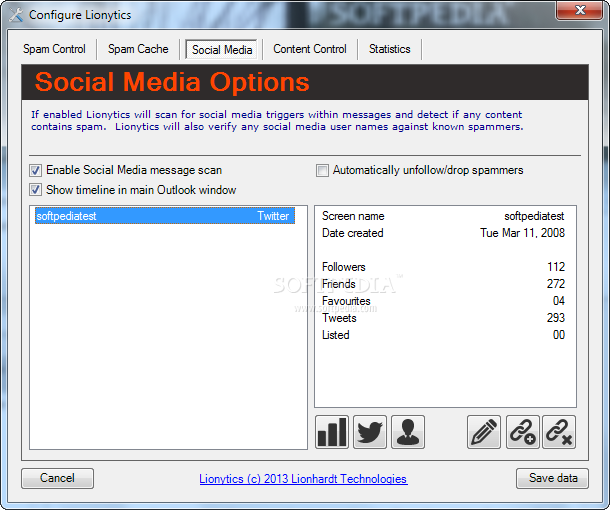The height and width of the screenshot is (510, 610).
Task: Click the softpediatest screen name value
Action: pyautogui.click(x=534, y=216)
